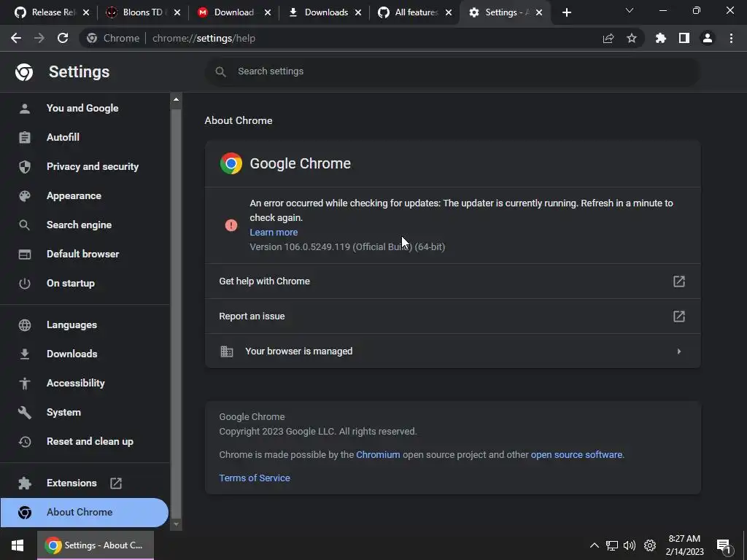
Task: Click the sidebar scrollbar down arrow
Action: pyautogui.click(x=177, y=524)
